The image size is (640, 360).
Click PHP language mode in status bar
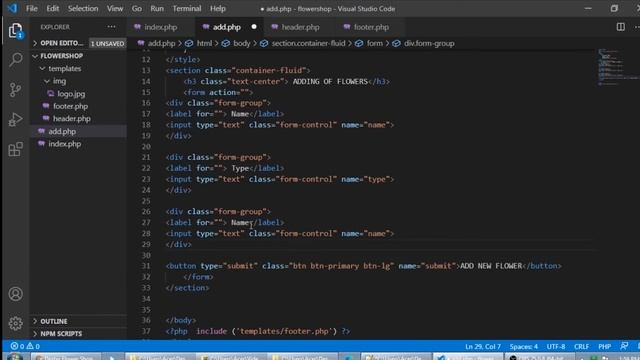pyautogui.click(x=604, y=347)
